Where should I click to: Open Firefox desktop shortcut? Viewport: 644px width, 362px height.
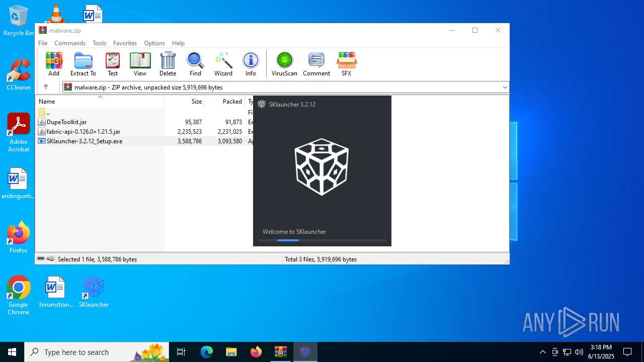pos(19,237)
